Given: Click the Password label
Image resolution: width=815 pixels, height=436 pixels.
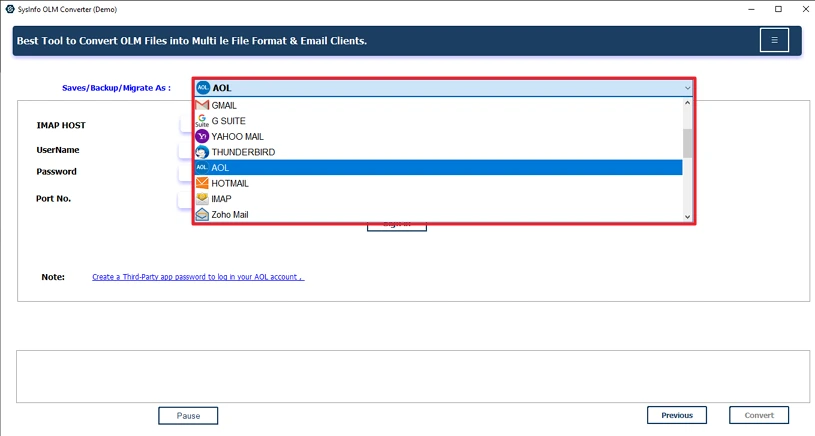Looking at the screenshot, I should click(x=56, y=171).
